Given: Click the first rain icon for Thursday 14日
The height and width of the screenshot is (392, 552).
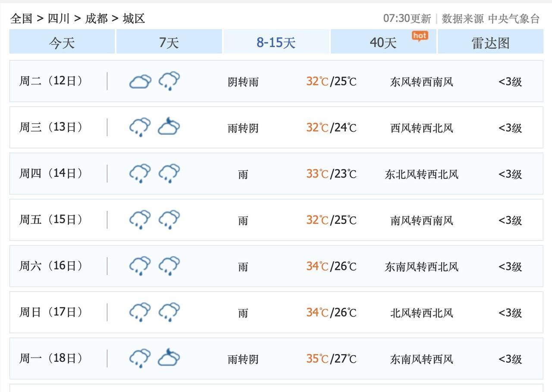Looking at the screenshot, I should [x=140, y=174].
